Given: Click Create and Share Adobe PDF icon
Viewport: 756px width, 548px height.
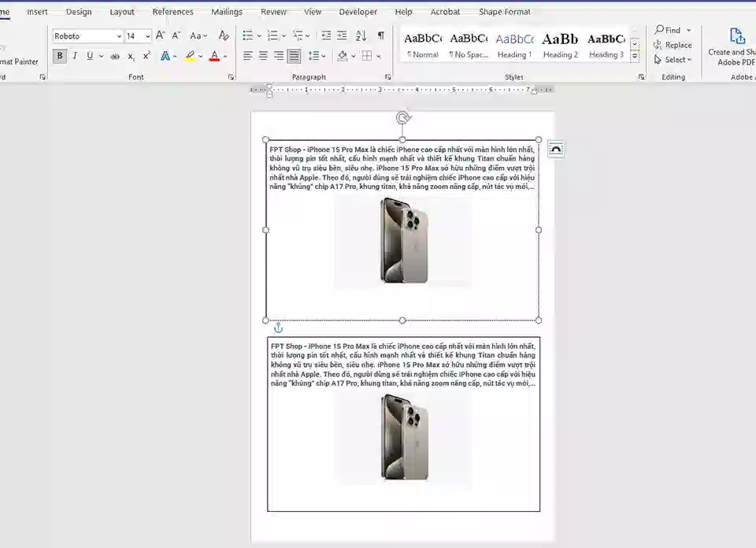Looking at the screenshot, I should [737, 36].
